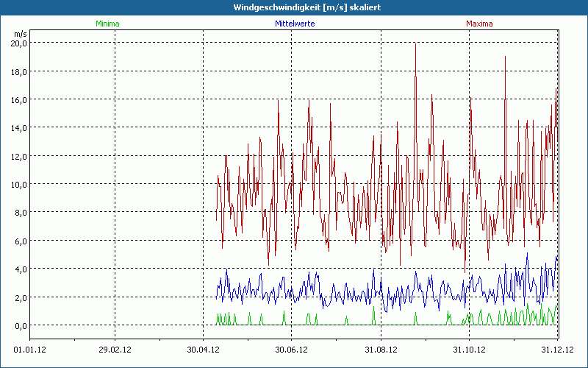Click the 31.10.12 date label
The width and height of the screenshot is (588, 368).
(x=469, y=350)
